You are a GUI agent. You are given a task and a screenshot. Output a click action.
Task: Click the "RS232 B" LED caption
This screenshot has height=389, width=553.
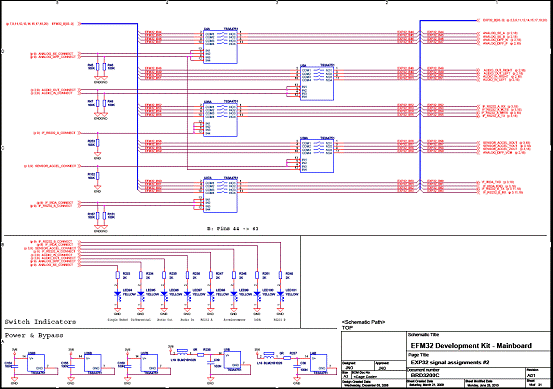click(280, 320)
